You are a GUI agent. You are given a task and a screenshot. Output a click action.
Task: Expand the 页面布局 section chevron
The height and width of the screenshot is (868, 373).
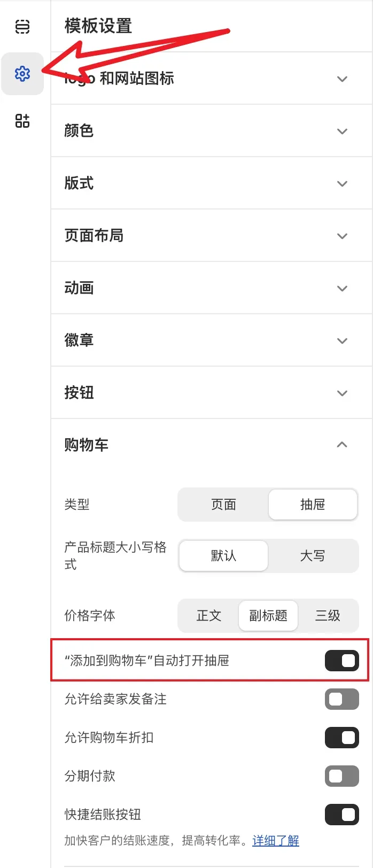point(342,236)
